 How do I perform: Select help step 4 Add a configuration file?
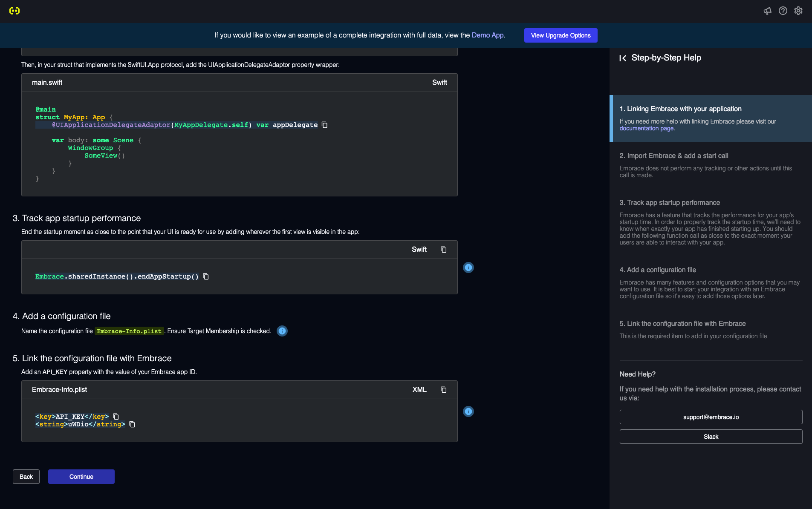tap(711, 283)
